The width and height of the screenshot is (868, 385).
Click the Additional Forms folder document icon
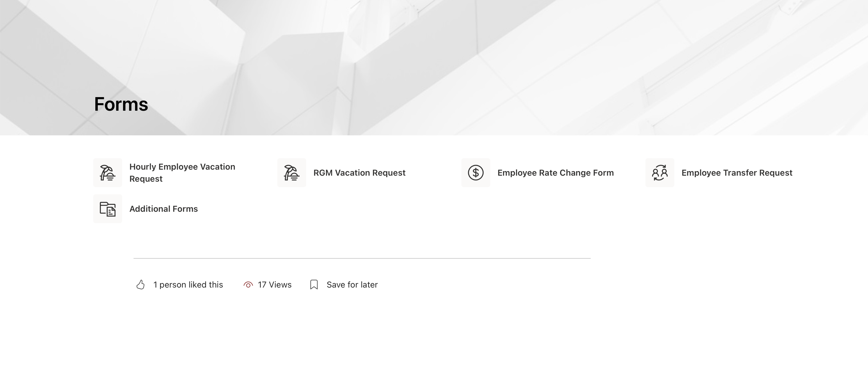(x=107, y=209)
